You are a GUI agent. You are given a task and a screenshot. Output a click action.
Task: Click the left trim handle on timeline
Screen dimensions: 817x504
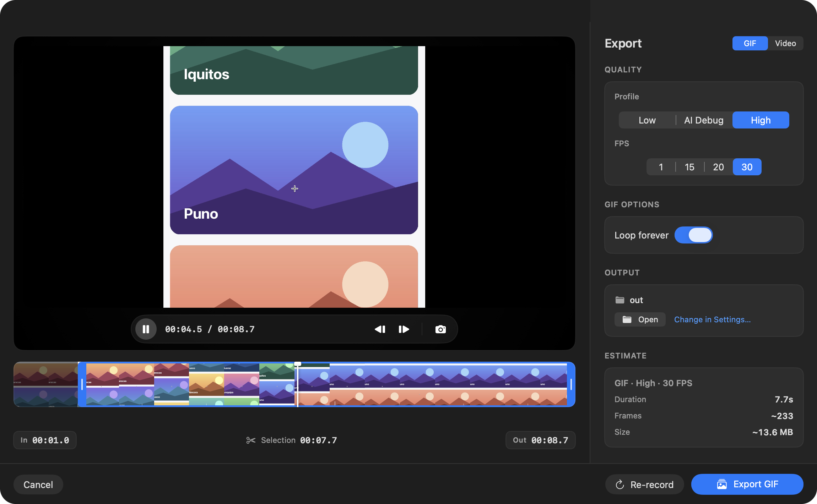coord(82,384)
